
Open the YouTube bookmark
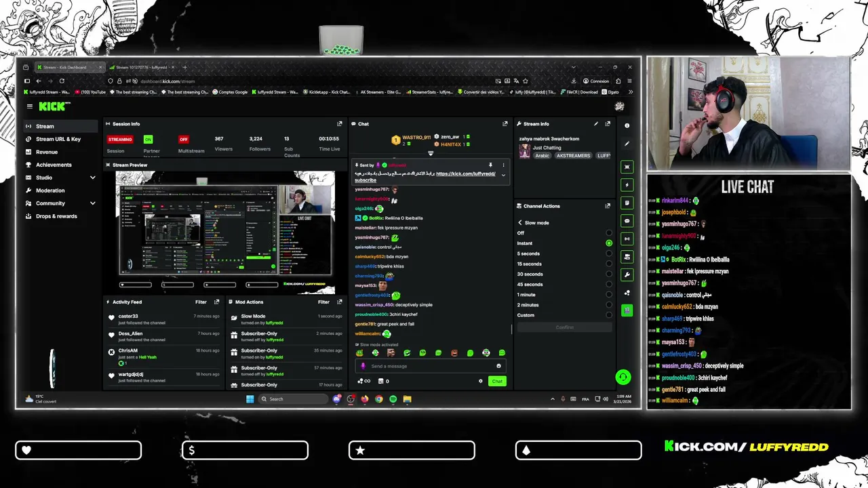(x=90, y=92)
